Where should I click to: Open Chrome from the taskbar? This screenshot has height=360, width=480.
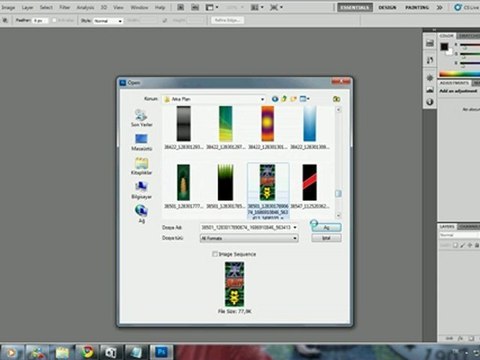87,352
